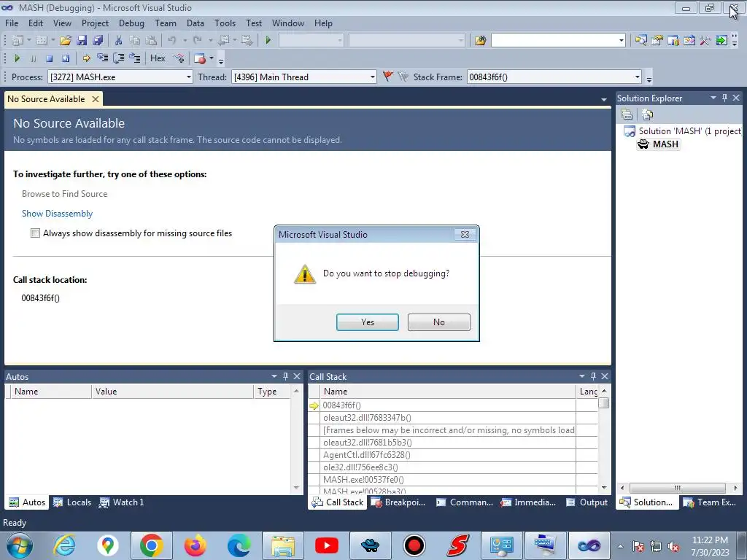Close the Microsoft Visual Studio dialog
The height and width of the screenshot is (560, 747).
click(x=465, y=234)
